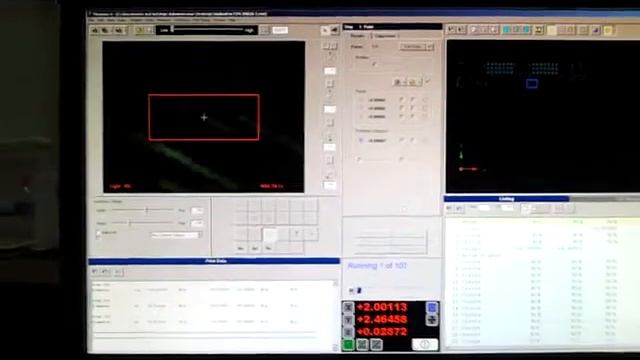Click the first gray grid icon right of green button
This screenshot has height=360, width=640.
tap(362, 344)
